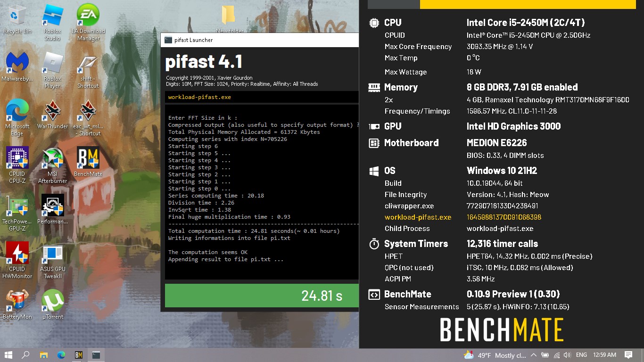This screenshot has width=644, height=362.
Task: Open the CPUID HWMonitor desktop icon
Action: click(x=17, y=261)
